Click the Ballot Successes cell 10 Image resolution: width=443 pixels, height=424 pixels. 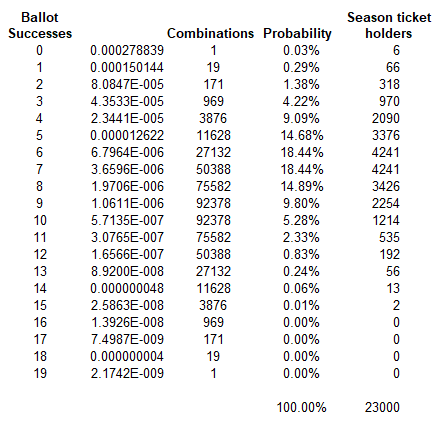(40, 220)
